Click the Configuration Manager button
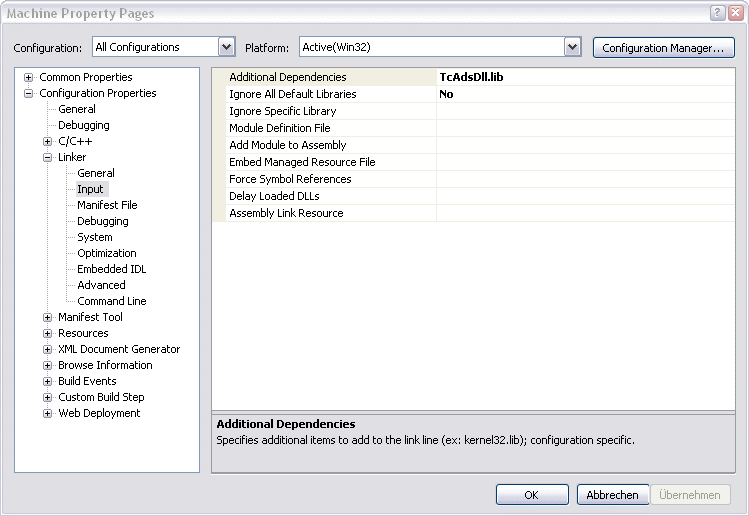This screenshot has height=516, width=749. (663, 48)
